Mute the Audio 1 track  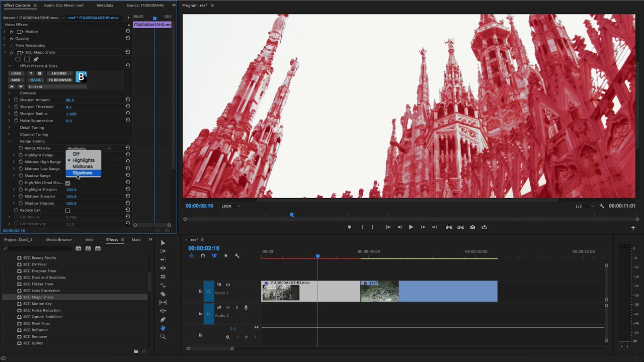pos(227,307)
